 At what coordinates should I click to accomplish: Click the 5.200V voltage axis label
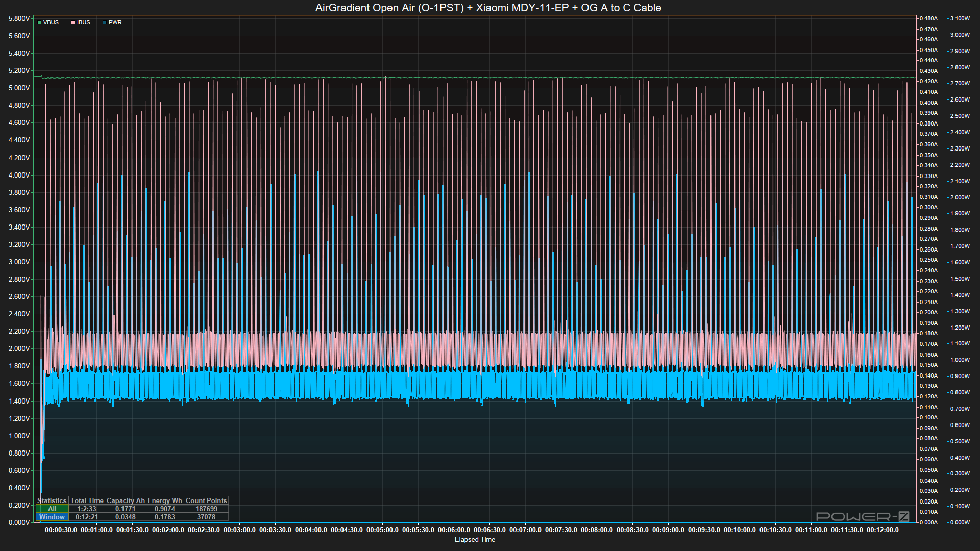[x=19, y=70]
